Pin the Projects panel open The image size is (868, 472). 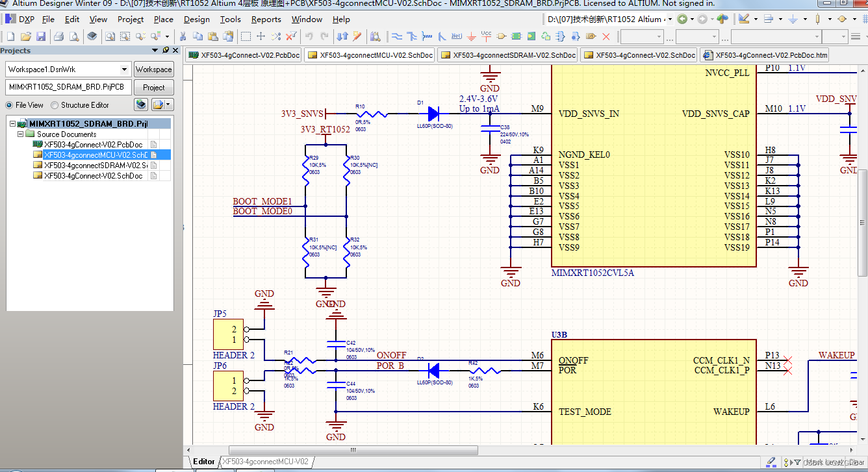[x=166, y=51]
